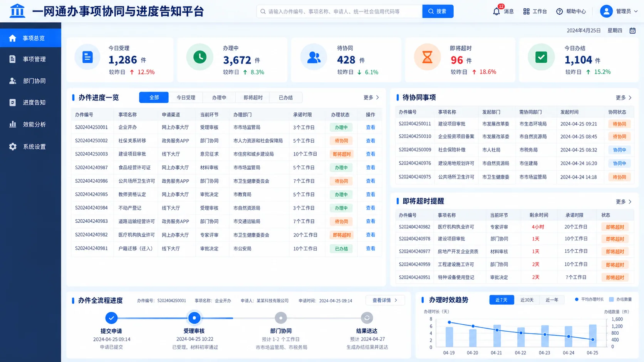Open the 工作台 grid icon
Viewport: 644px width, 362px height.
pyautogui.click(x=526, y=12)
